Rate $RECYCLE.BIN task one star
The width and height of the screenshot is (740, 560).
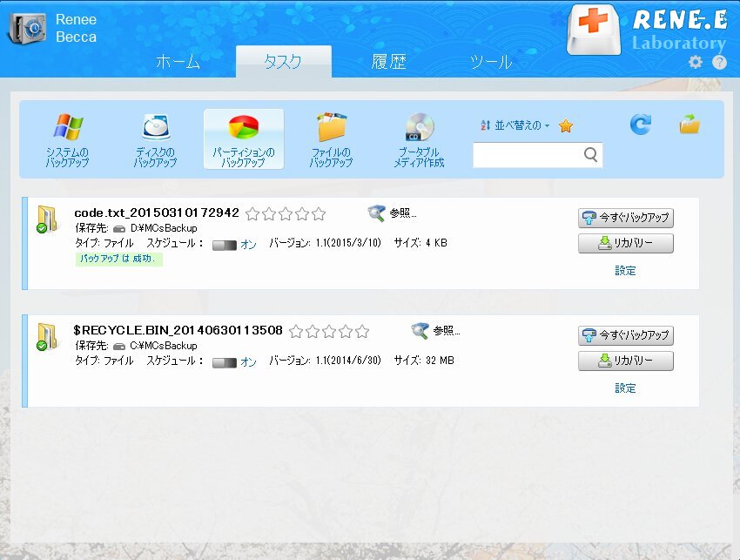(296, 332)
